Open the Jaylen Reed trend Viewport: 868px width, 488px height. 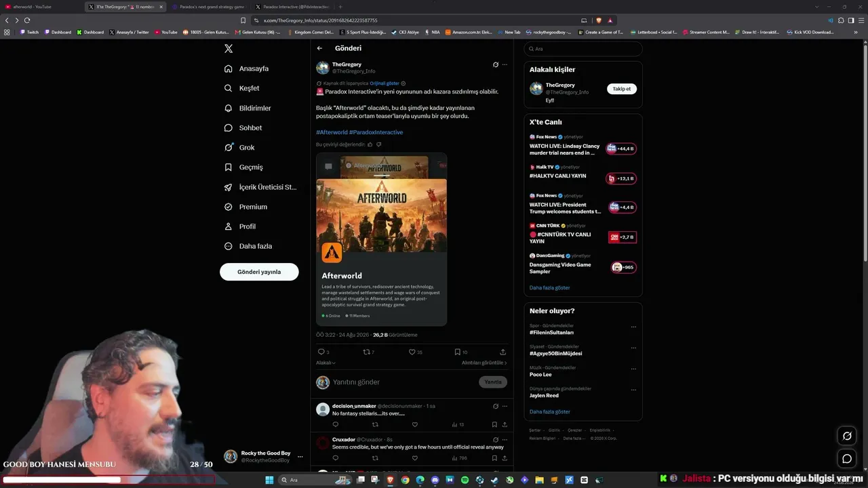[544, 395]
